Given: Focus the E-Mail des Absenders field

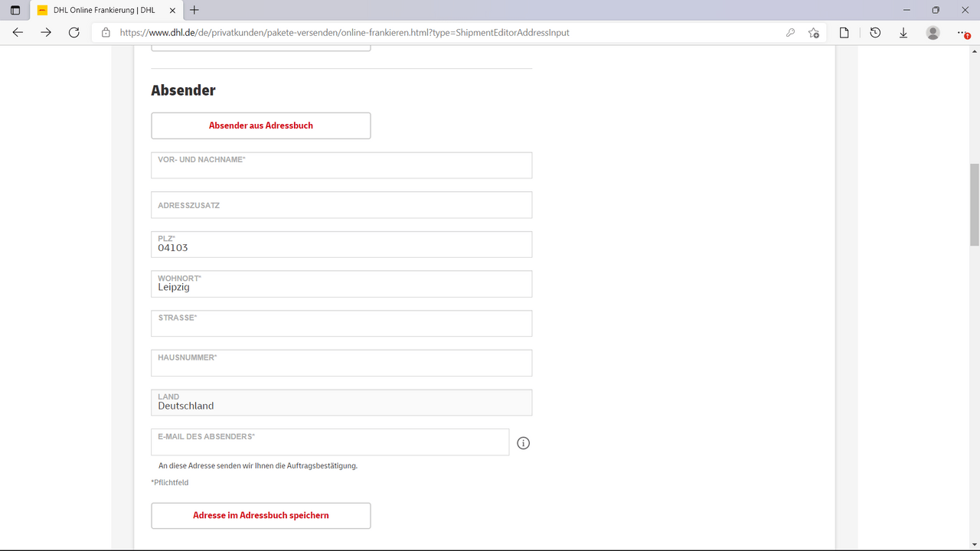Looking at the screenshot, I should click(330, 442).
